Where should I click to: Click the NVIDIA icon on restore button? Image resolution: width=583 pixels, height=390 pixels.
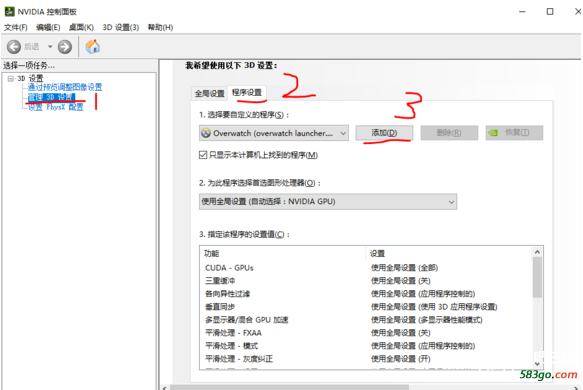[x=493, y=133]
